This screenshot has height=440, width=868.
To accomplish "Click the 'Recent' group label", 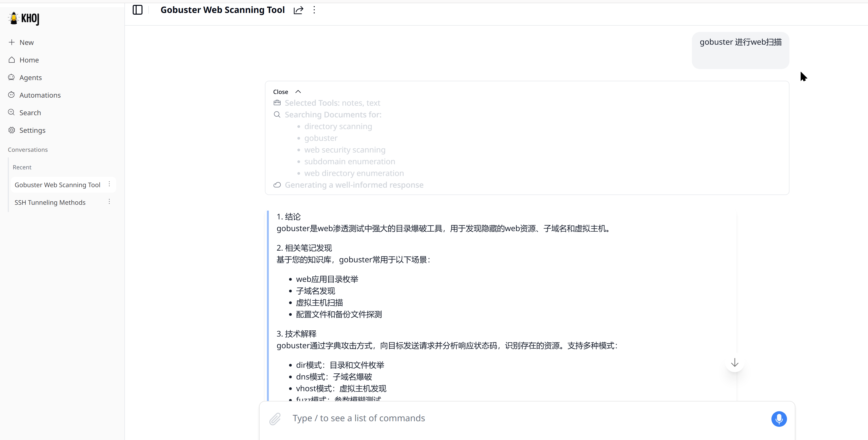I will point(22,167).
